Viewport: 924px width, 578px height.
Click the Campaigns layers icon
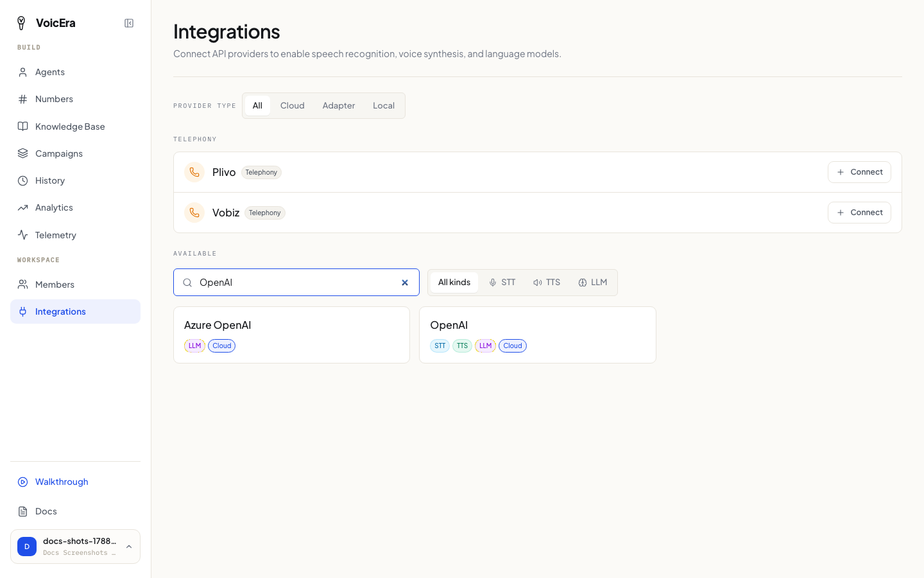(x=23, y=153)
